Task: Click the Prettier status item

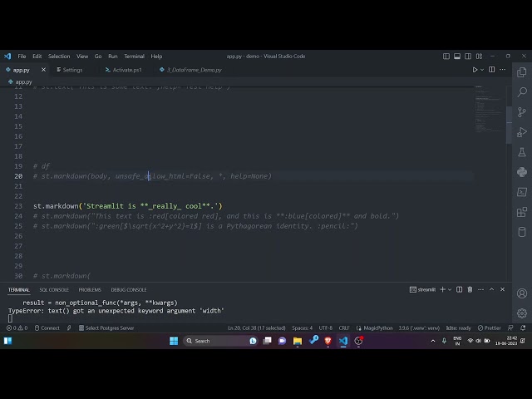Action: pyautogui.click(x=490, y=328)
